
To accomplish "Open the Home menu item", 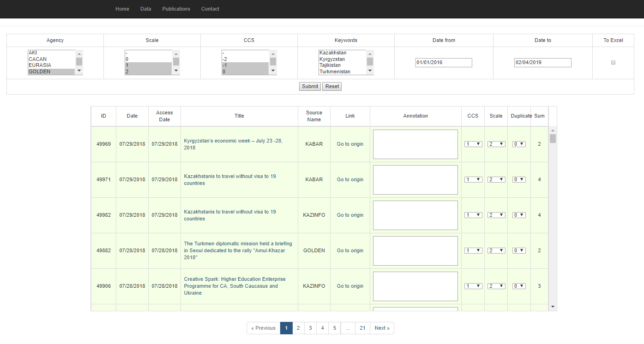I will [122, 9].
